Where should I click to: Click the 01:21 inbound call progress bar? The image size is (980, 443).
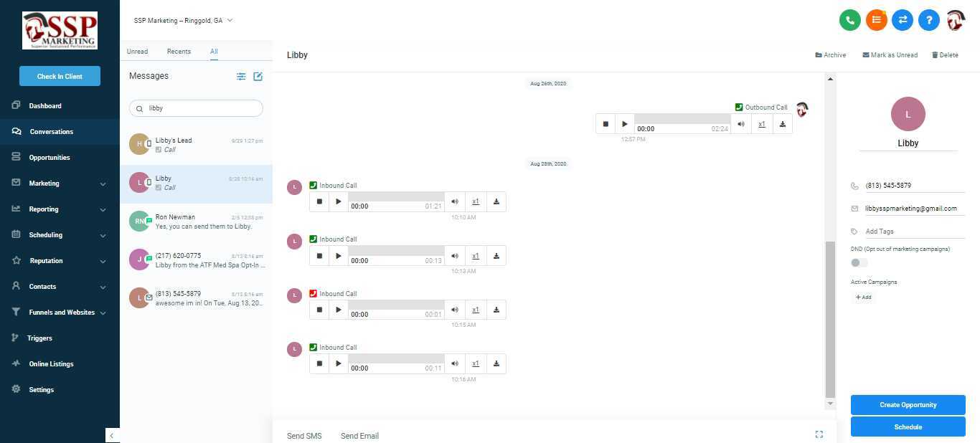coord(396,196)
